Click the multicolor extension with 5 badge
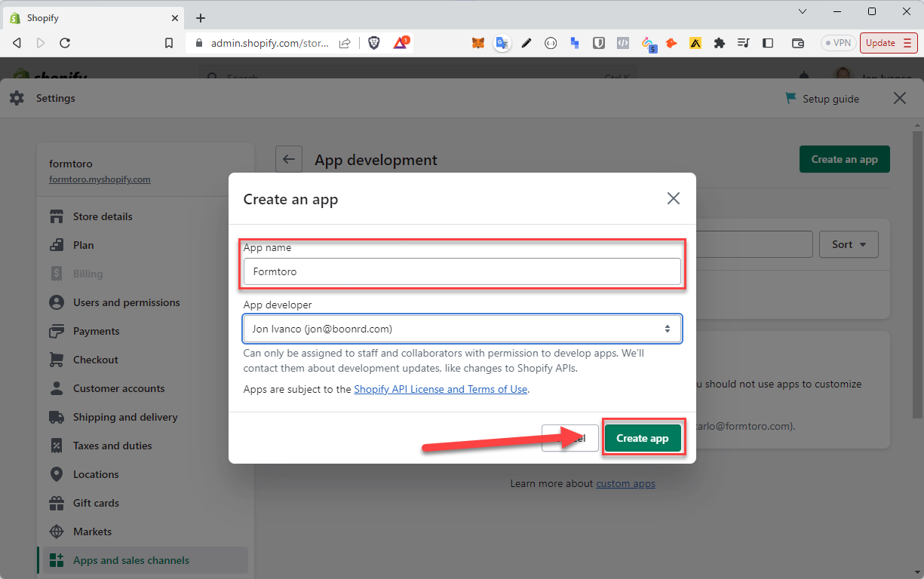Screen dimensions: 924x579 648,44
